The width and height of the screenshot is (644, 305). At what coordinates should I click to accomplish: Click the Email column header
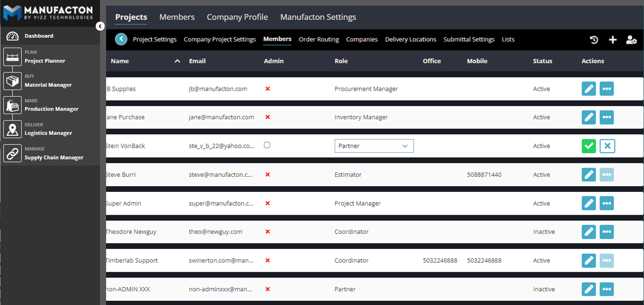197,61
